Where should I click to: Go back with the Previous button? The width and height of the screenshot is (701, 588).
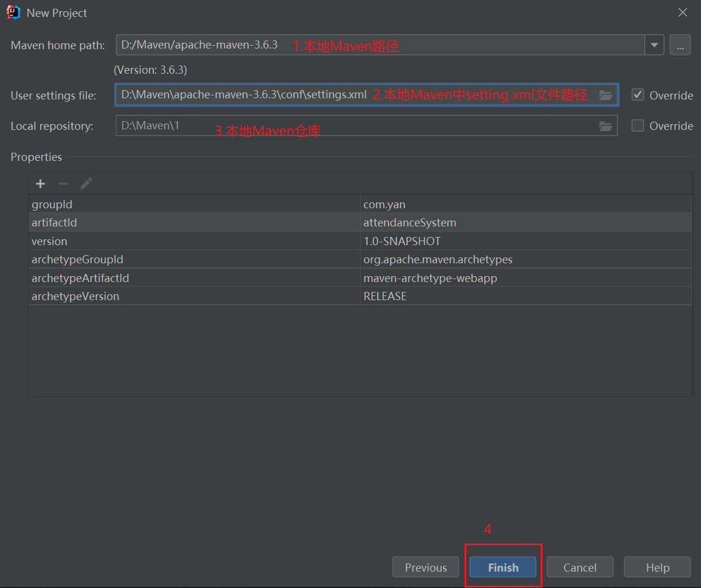tap(425, 568)
